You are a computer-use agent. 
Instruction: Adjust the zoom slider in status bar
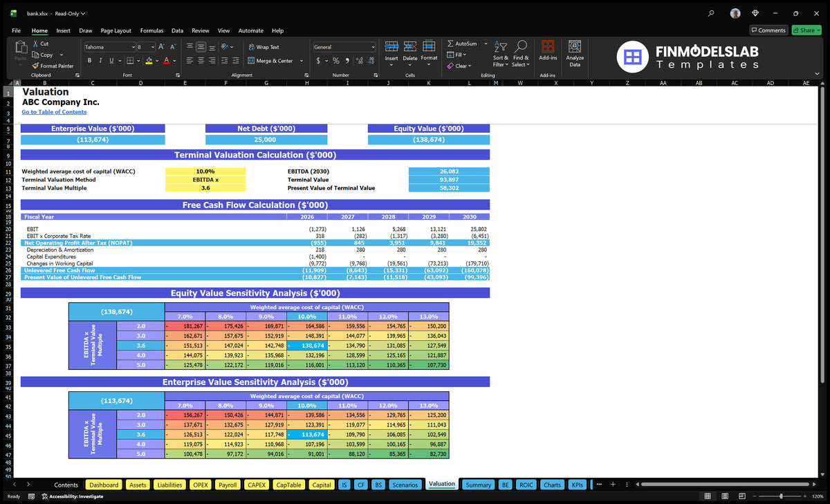[781, 496]
